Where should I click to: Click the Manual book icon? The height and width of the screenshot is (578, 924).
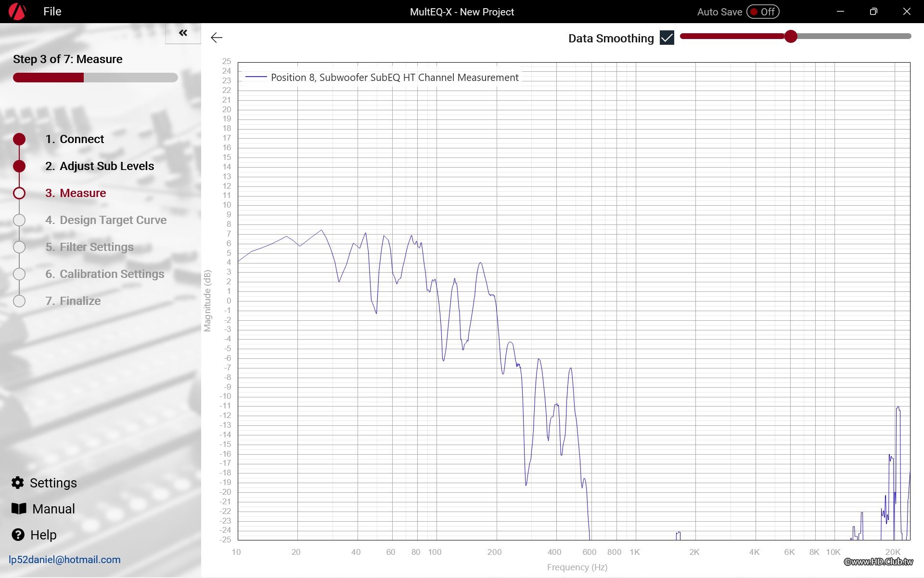click(19, 509)
